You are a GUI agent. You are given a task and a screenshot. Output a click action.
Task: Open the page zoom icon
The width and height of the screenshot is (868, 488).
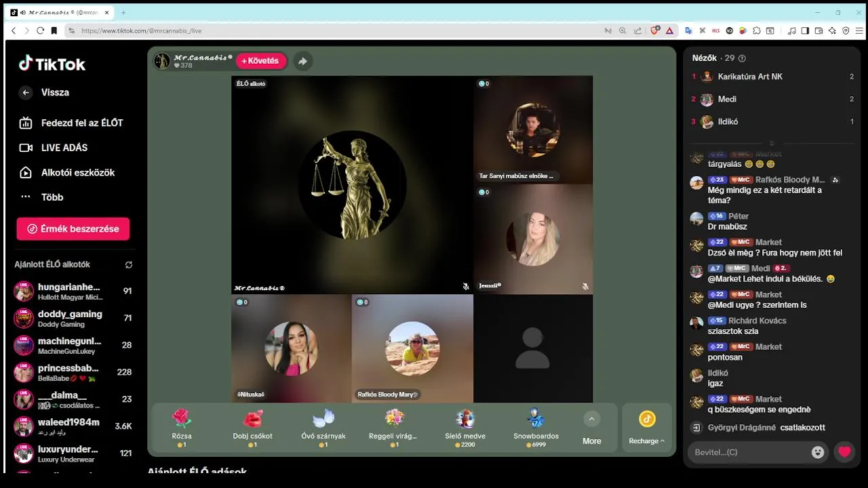pyautogui.click(x=623, y=30)
